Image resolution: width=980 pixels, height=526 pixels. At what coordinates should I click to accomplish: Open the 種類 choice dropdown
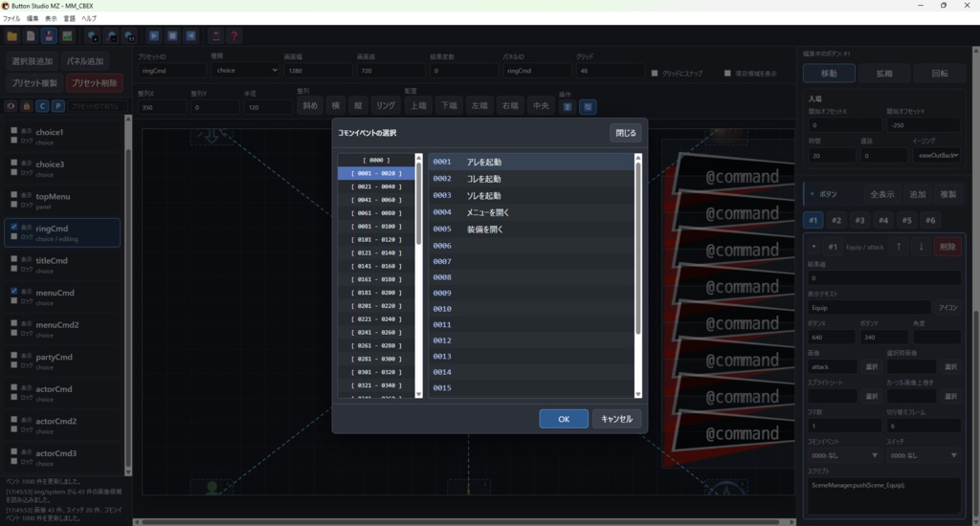point(245,71)
